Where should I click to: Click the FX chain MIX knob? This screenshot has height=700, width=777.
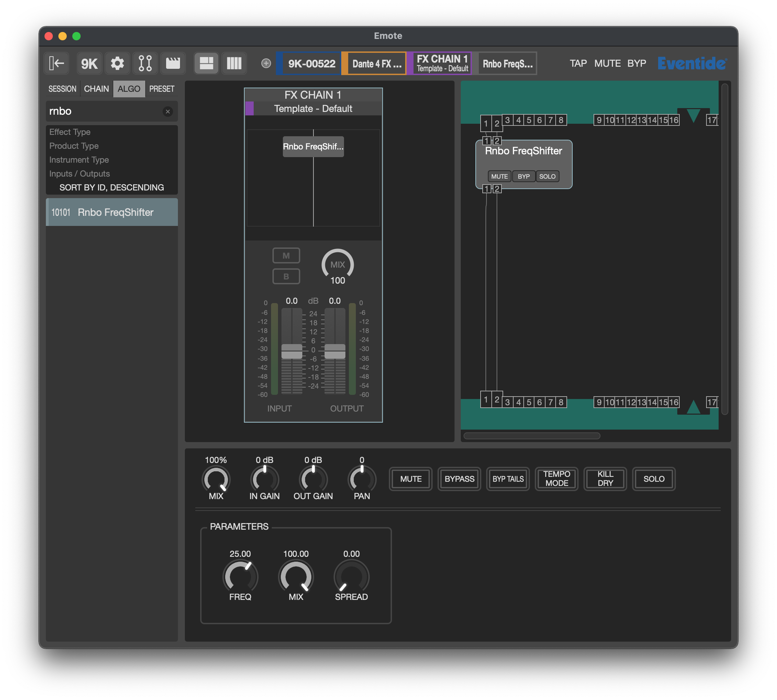pos(337,264)
